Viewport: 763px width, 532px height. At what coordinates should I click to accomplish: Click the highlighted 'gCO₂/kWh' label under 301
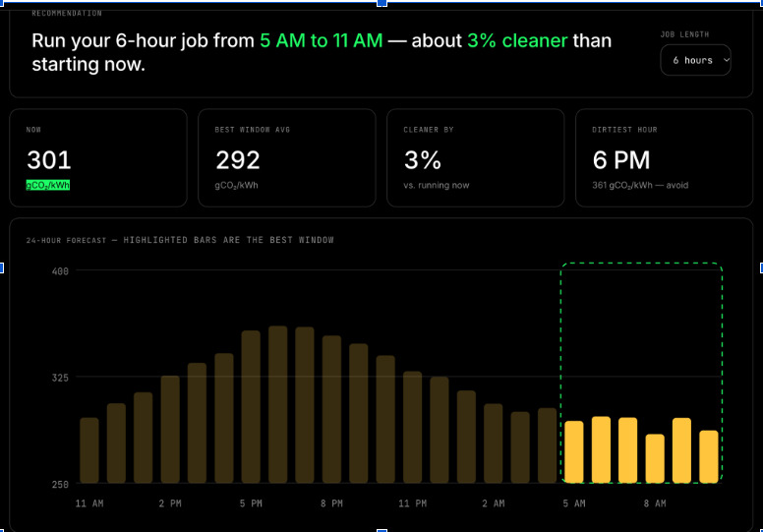coord(47,185)
